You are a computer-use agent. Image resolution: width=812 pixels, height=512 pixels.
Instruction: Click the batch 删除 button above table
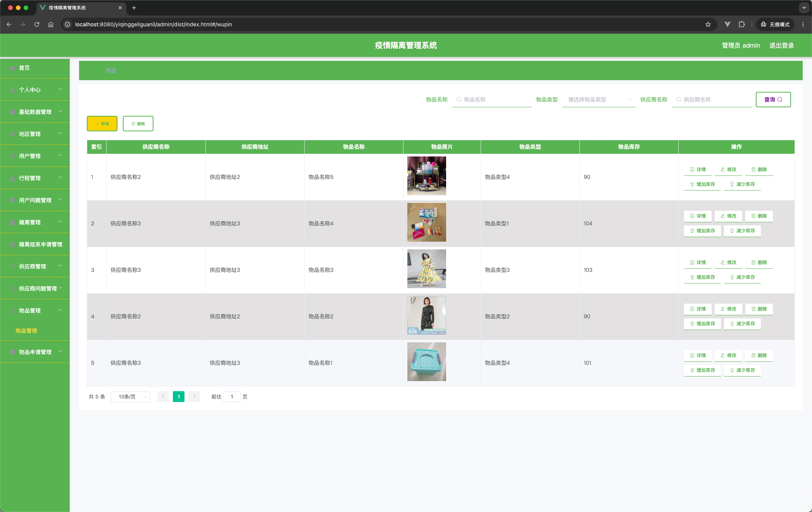pyautogui.click(x=138, y=124)
